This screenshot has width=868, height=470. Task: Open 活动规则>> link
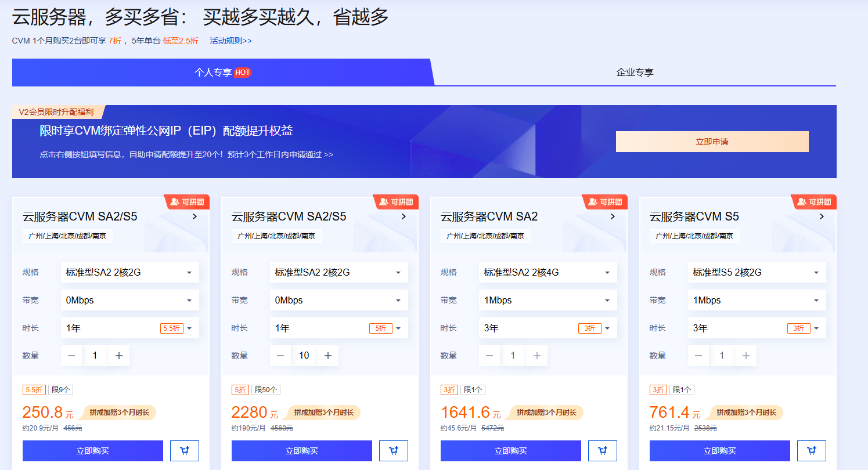pos(231,41)
